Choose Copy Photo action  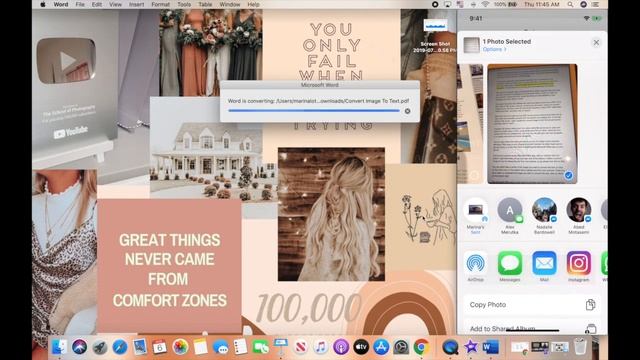532,304
